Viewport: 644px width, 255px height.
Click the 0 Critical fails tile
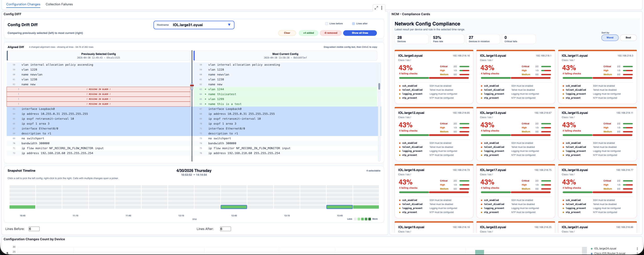pos(519,39)
